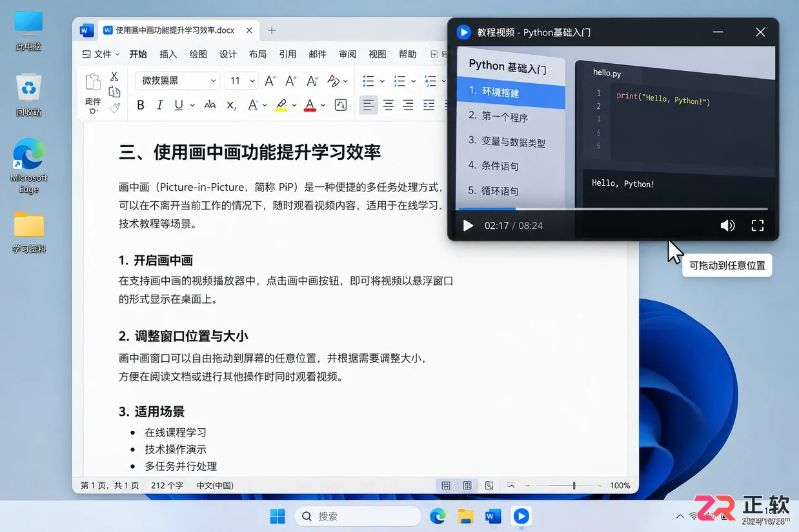Expand underline style arrow
The height and width of the screenshot is (532, 799).
click(x=192, y=105)
